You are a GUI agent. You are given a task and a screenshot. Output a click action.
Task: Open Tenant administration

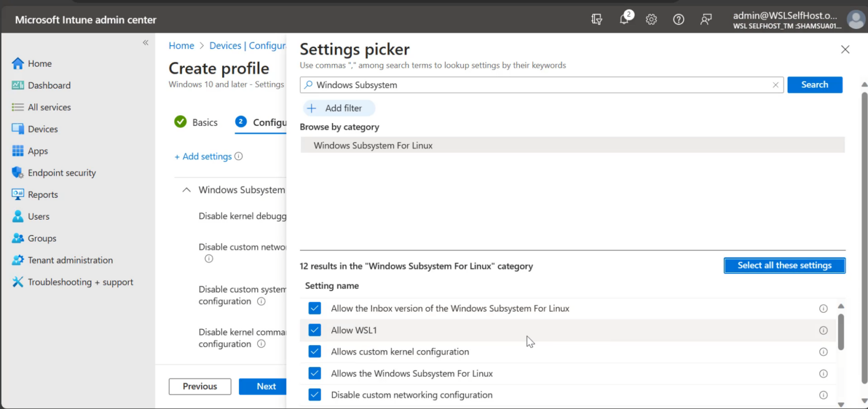pos(70,260)
